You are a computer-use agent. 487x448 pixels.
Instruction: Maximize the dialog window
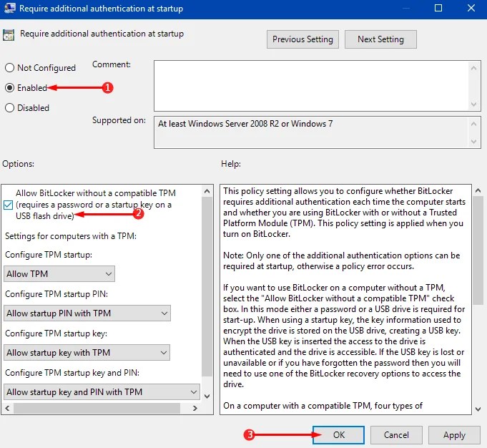(438, 8)
